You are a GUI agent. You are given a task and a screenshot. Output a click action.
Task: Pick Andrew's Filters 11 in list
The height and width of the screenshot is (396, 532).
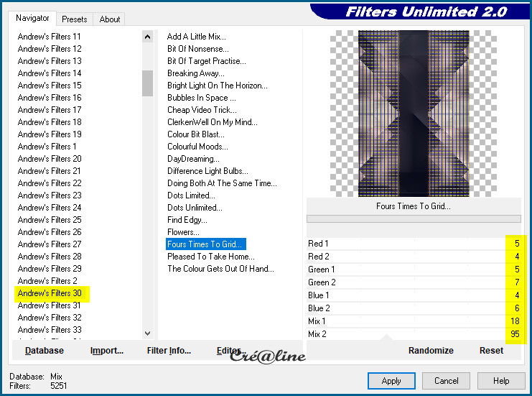(50, 37)
